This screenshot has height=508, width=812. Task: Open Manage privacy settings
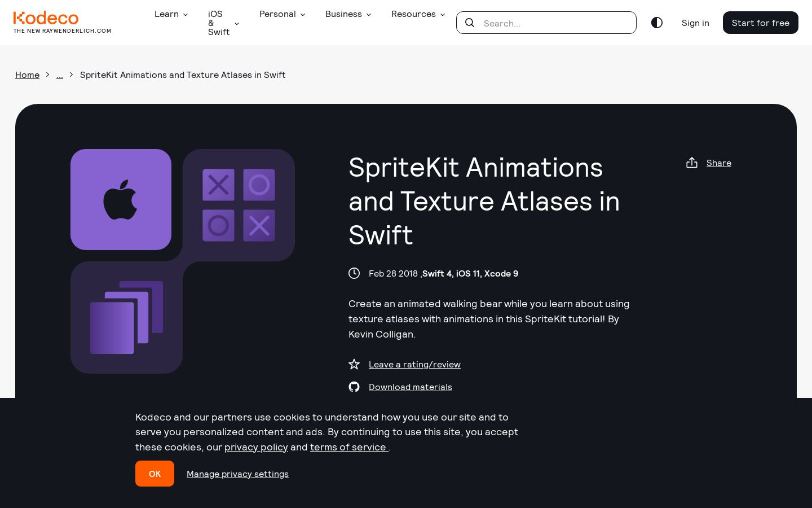pos(237,474)
